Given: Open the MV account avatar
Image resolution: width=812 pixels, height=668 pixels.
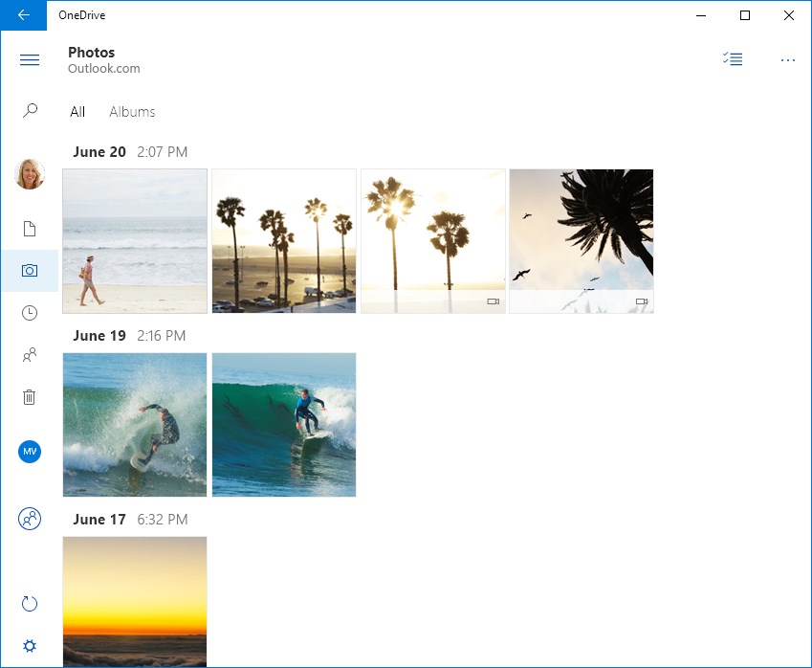Looking at the screenshot, I should coord(29,451).
